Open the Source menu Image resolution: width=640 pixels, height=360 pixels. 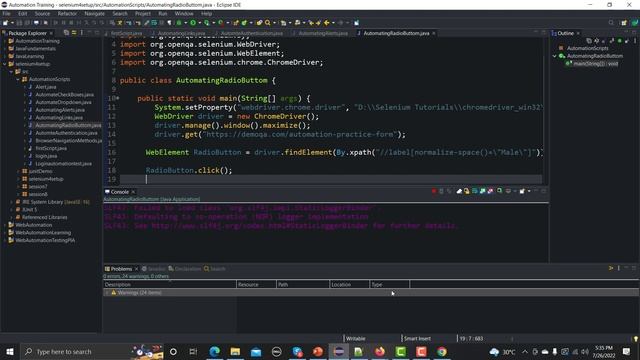click(42, 13)
